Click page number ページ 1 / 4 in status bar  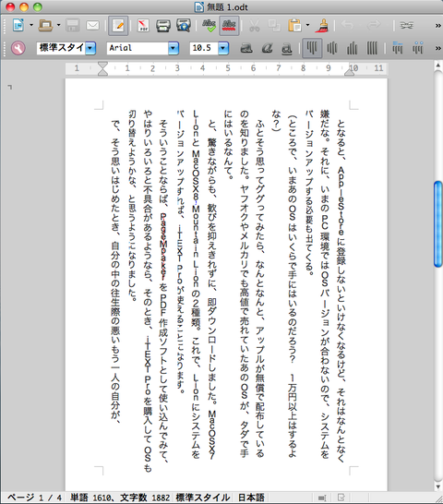35,498
